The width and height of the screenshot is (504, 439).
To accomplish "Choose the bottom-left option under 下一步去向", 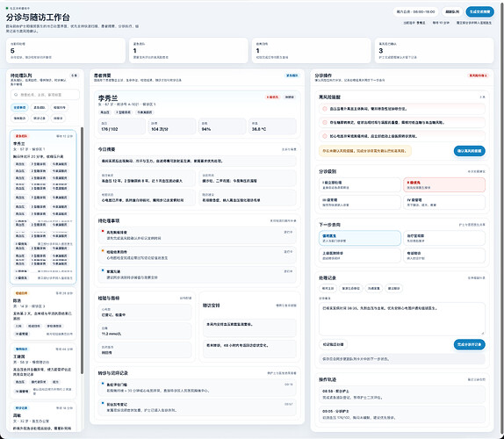I will [360, 255].
